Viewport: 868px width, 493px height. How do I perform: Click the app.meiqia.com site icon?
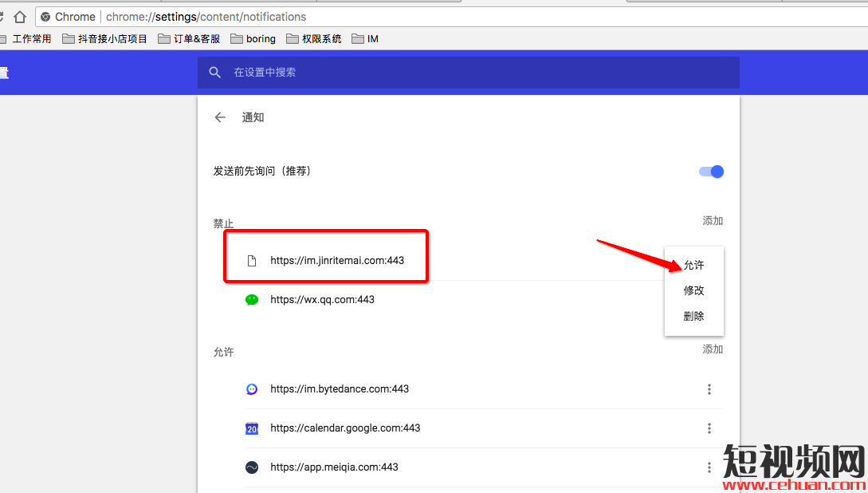pos(252,467)
